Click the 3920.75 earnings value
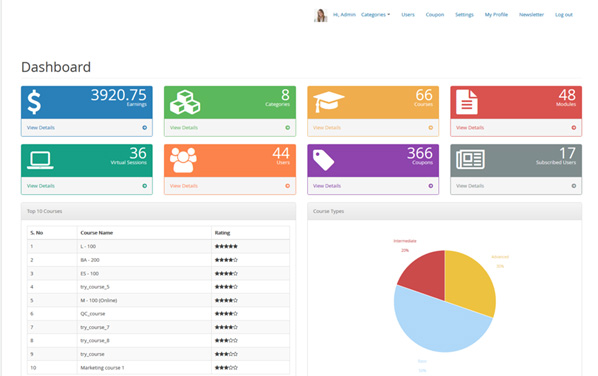Image resolution: width=598 pixels, height=376 pixels. (x=119, y=95)
